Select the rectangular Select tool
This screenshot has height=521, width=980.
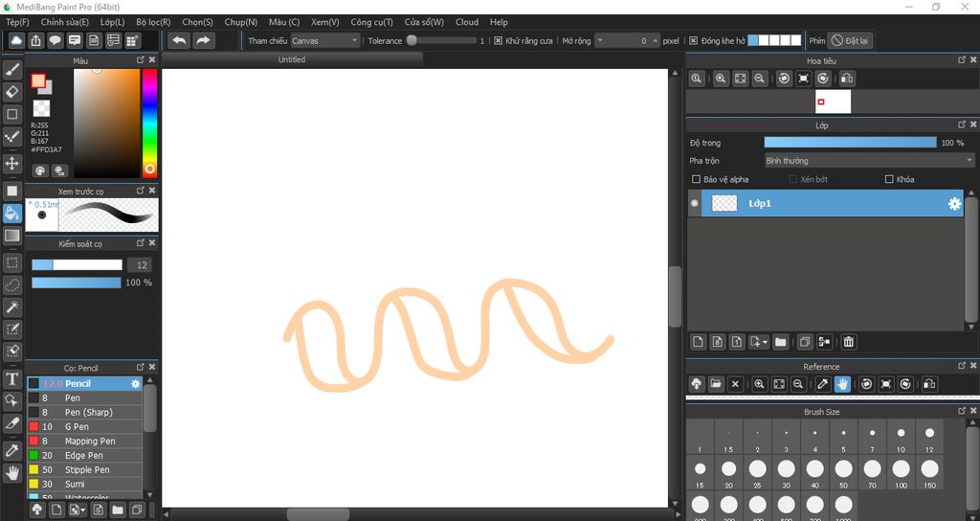11,263
